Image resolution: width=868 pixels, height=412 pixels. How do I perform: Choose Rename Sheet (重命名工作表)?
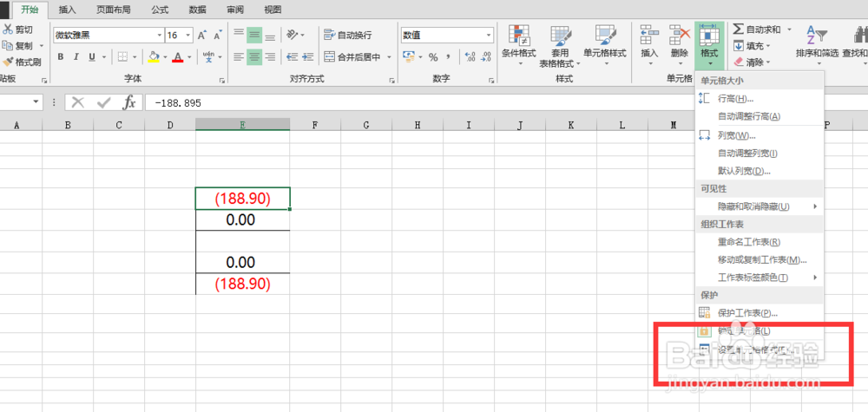pos(759,242)
